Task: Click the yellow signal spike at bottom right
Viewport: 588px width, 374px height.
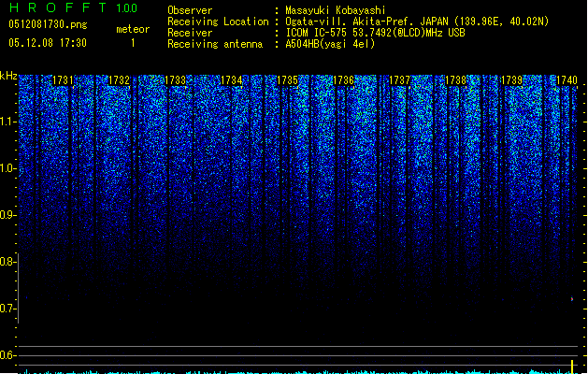Action: [x=572, y=367]
